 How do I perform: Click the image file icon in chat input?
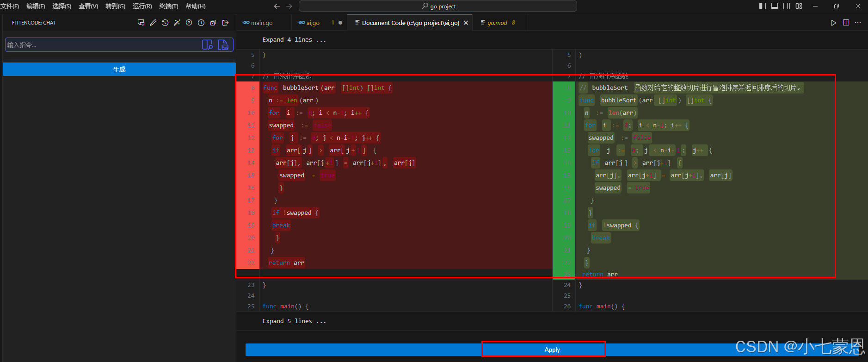223,45
